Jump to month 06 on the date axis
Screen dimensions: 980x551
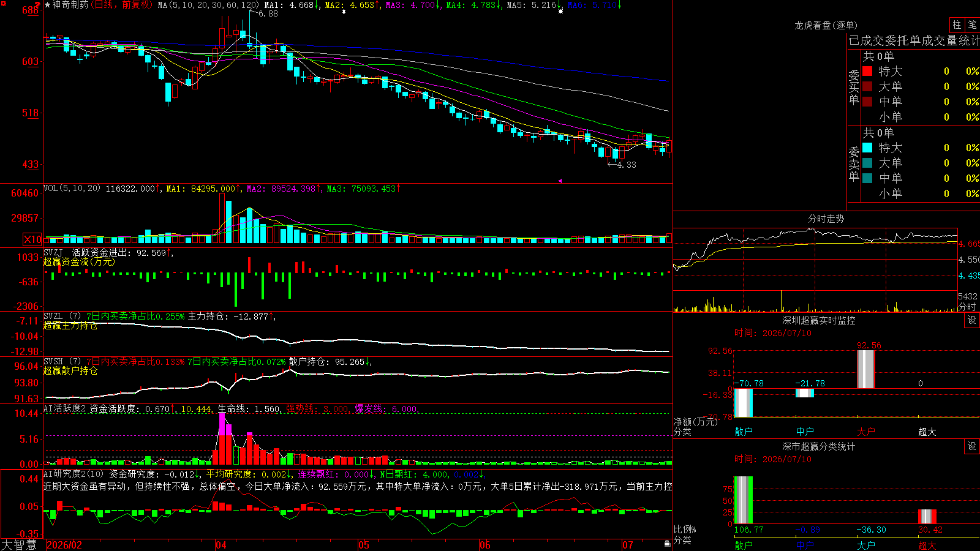pyautogui.click(x=485, y=545)
